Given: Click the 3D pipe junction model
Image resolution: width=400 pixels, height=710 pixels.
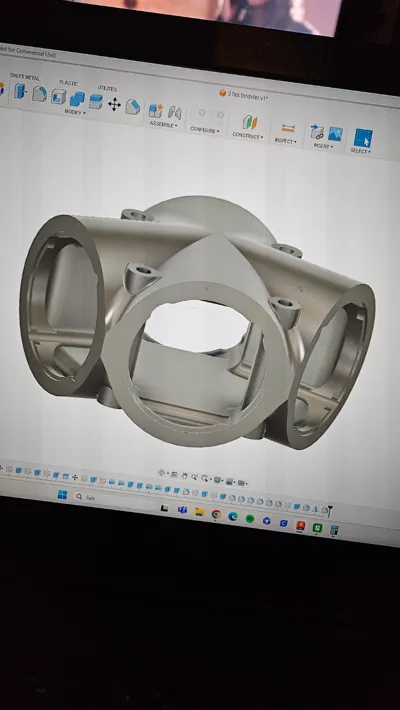Looking at the screenshot, I should tap(197, 321).
